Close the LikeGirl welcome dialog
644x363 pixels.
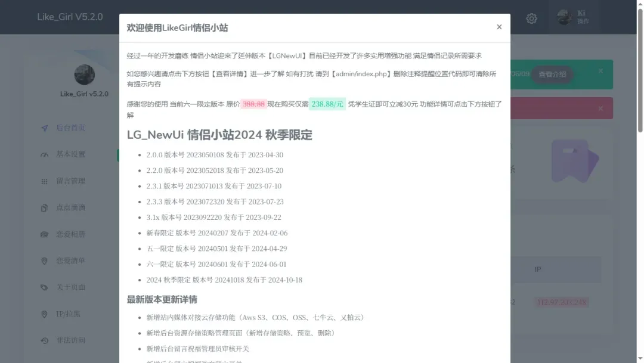(499, 27)
